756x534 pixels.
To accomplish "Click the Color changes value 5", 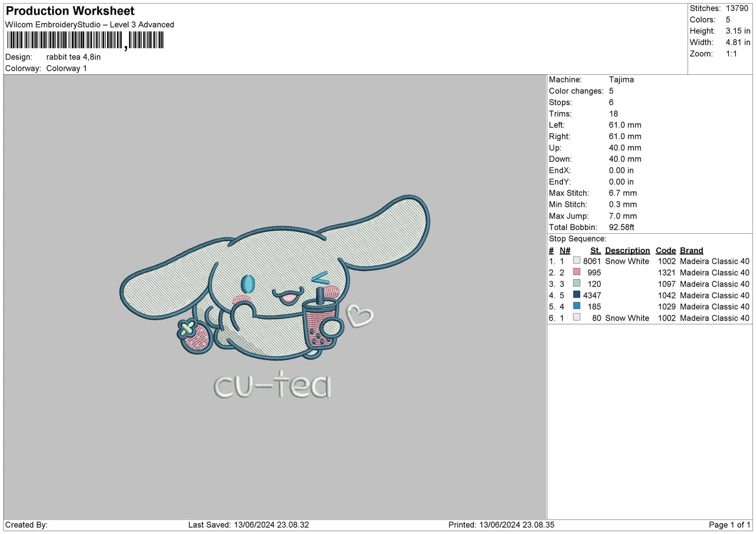I will tap(611, 91).
